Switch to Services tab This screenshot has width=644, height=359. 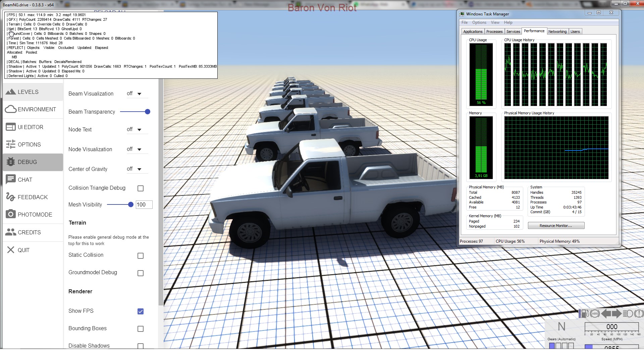coord(513,32)
